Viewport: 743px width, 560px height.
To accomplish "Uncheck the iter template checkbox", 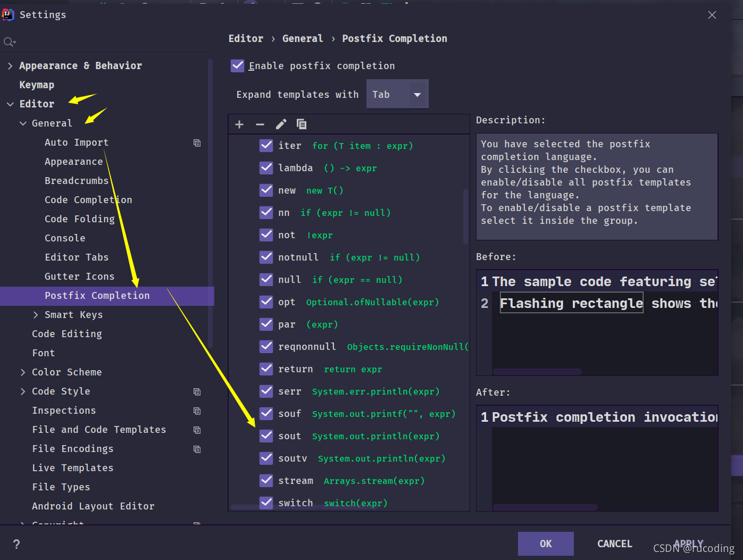I will [266, 146].
